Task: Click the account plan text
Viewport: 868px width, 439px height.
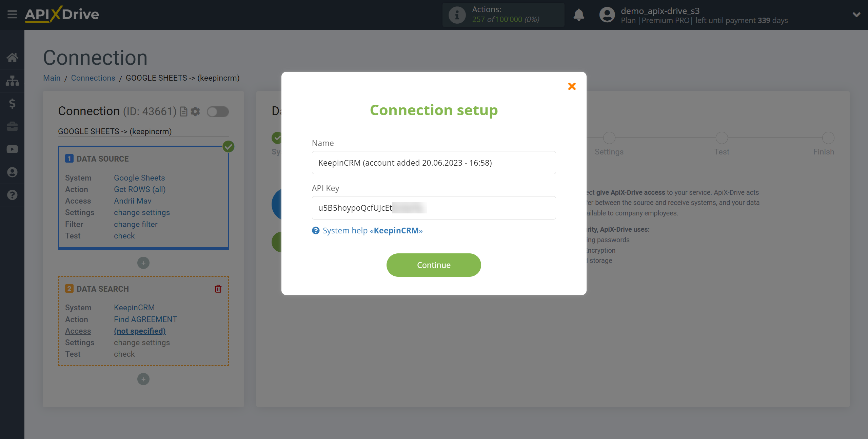Action: [x=704, y=21]
